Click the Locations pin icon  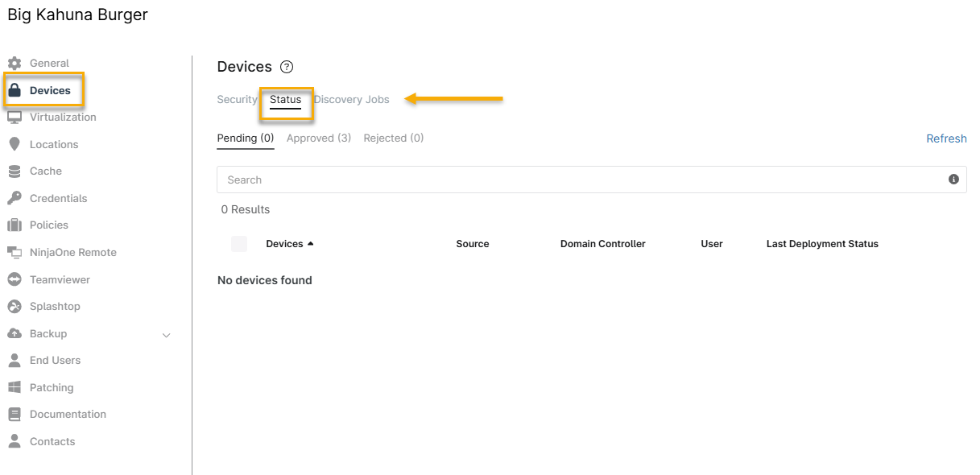pos(14,144)
